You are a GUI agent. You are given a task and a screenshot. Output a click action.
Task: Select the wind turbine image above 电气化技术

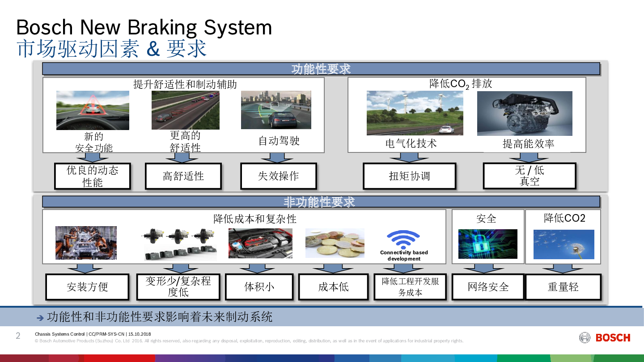tap(415, 113)
